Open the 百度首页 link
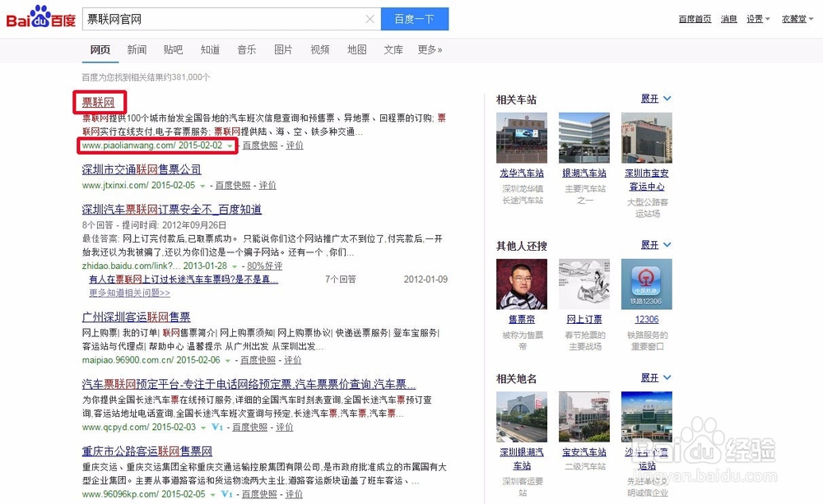Viewport: 823px width, 504px height. (695, 19)
